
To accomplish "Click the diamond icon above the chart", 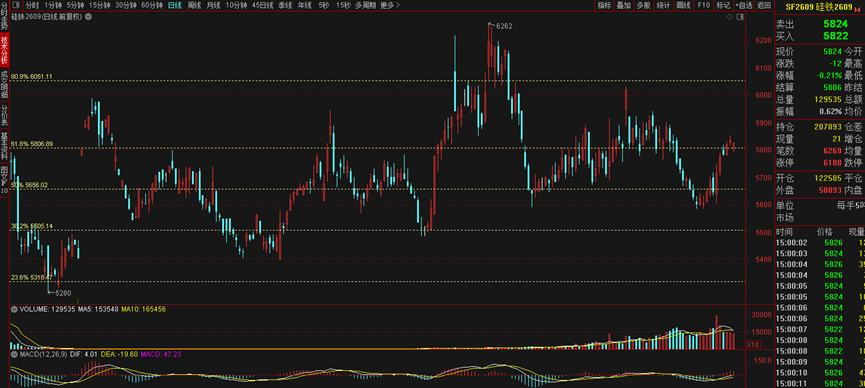I will pyautogui.click(x=730, y=17).
